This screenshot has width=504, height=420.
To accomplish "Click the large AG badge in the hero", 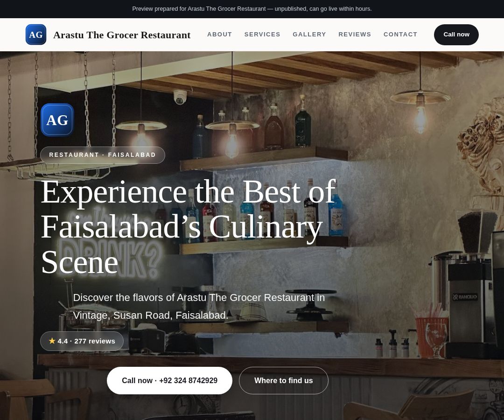I will pyautogui.click(x=57, y=120).
